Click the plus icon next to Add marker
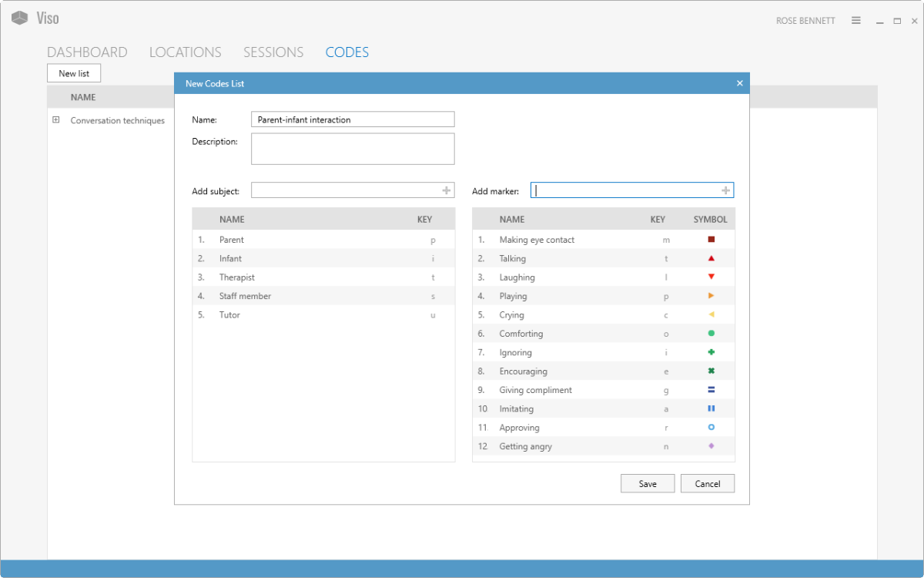The width and height of the screenshot is (924, 578). click(x=725, y=190)
